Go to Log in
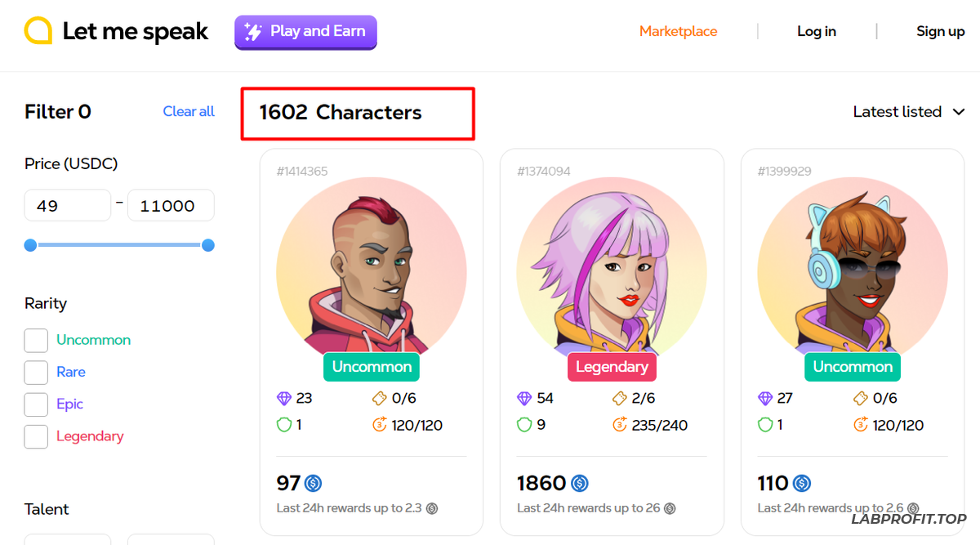 click(x=816, y=32)
